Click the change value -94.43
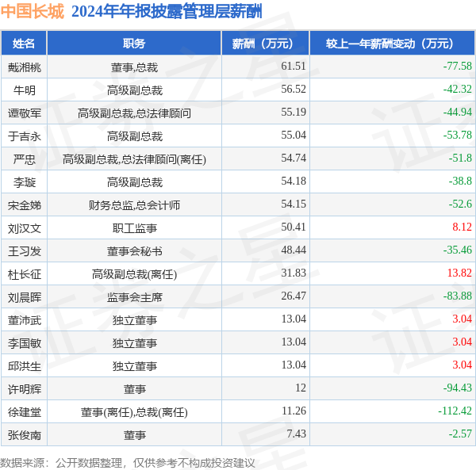 point(457,388)
